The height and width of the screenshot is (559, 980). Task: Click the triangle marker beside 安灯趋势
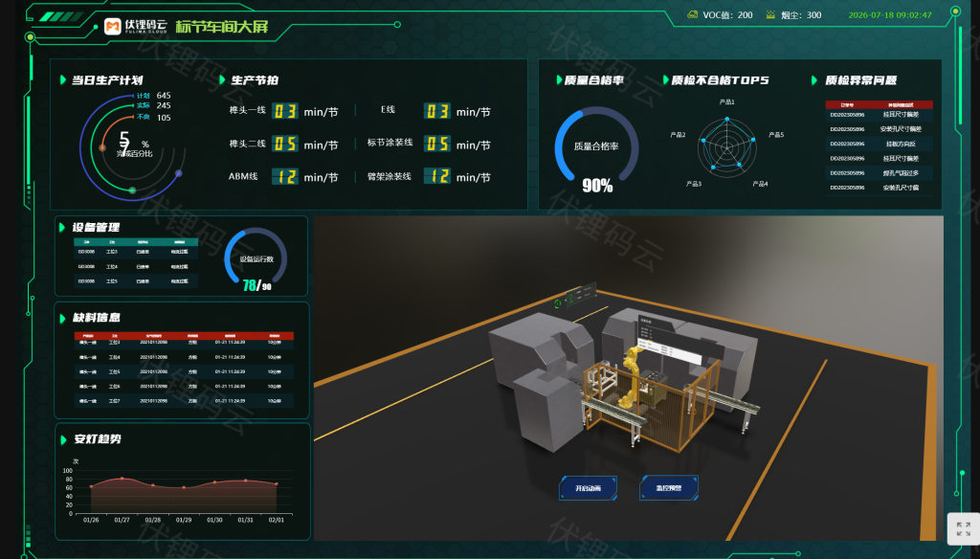[63, 439]
